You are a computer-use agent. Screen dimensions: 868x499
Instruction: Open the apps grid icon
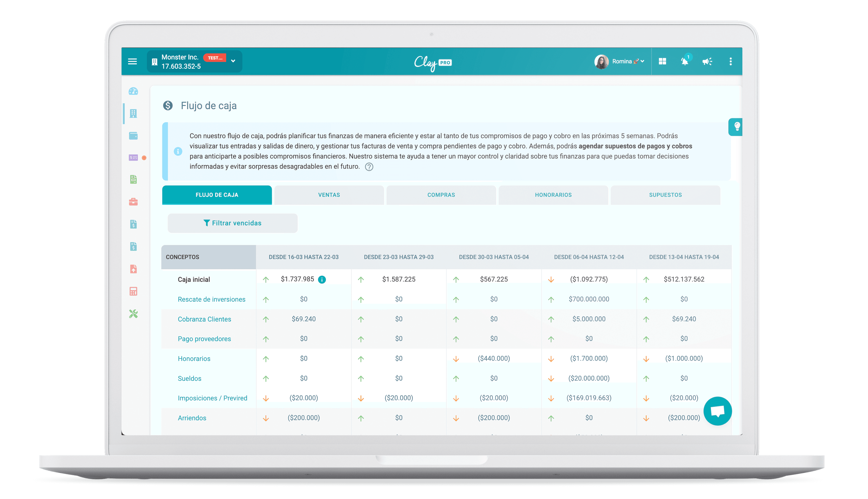[662, 61]
